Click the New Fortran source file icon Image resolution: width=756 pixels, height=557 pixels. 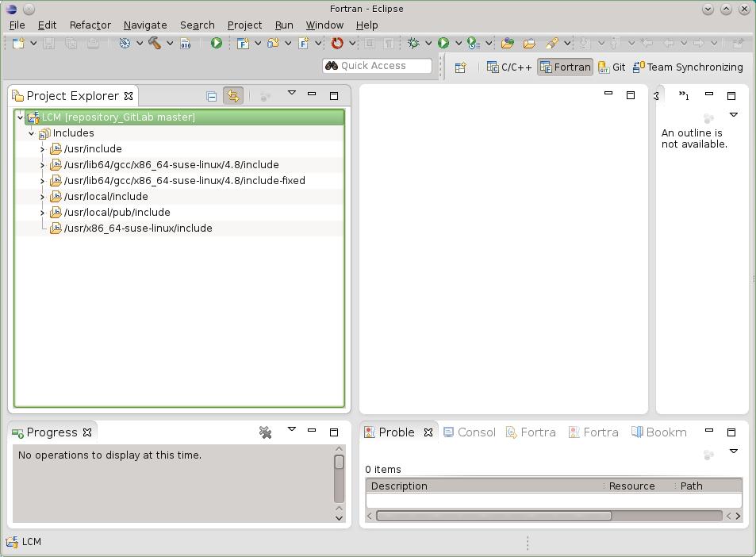(303, 44)
